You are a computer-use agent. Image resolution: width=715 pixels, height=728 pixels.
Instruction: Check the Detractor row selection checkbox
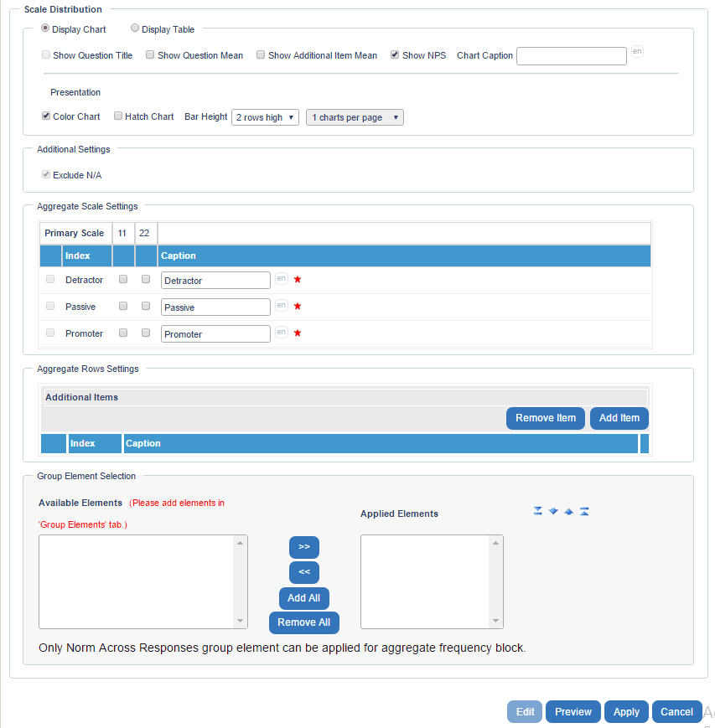click(50, 279)
